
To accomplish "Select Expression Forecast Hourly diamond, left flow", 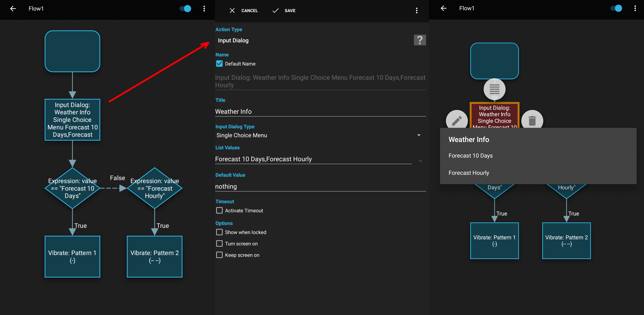I will click(x=155, y=188).
